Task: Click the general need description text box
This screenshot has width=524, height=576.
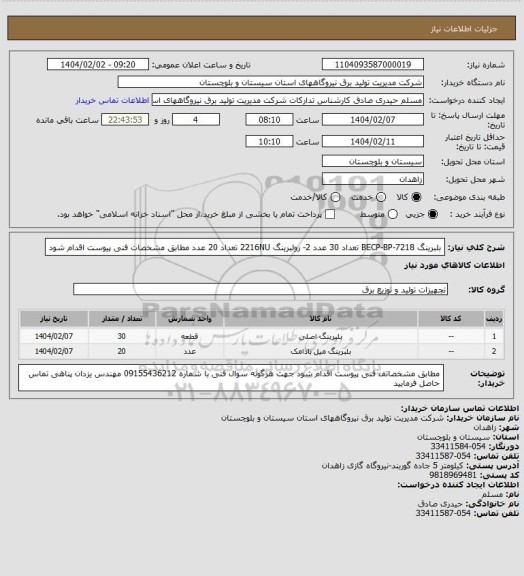Action: click(245, 247)
